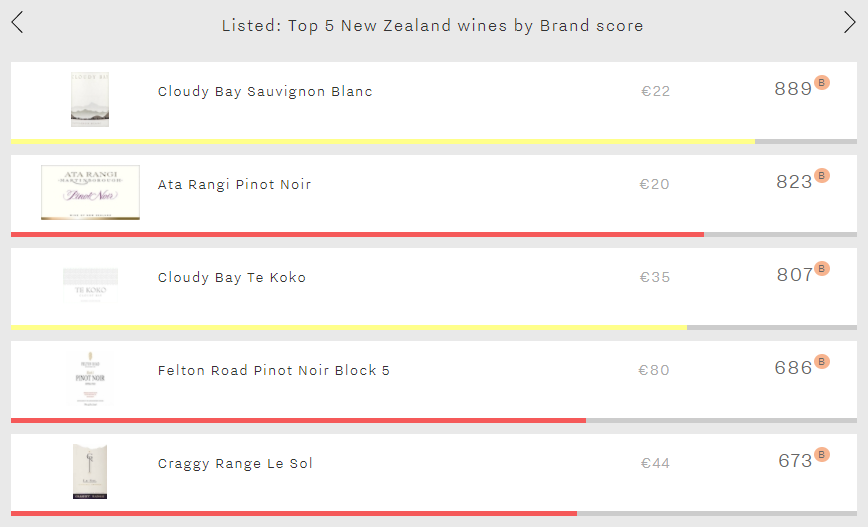Image resolution: width=868 pixels, height=527 pixels.
Task: Open the Craggy Range Le Sol wine link
Action: pyautogui.click(x=235, y=463)
